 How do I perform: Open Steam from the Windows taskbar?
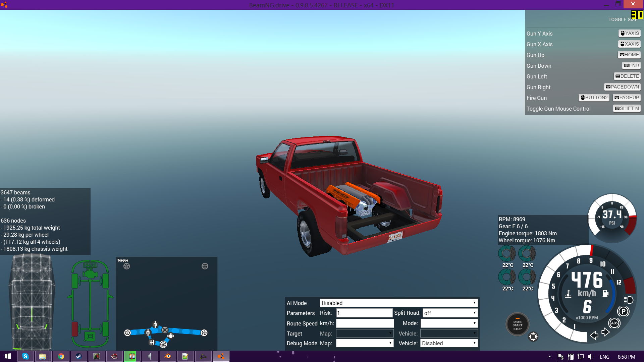(78, 356)
